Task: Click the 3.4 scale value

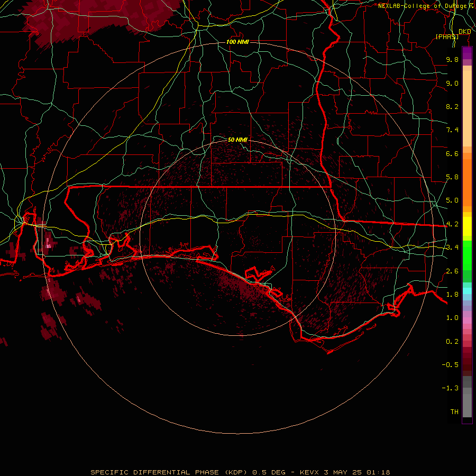Action: click(x=452, y=248)
